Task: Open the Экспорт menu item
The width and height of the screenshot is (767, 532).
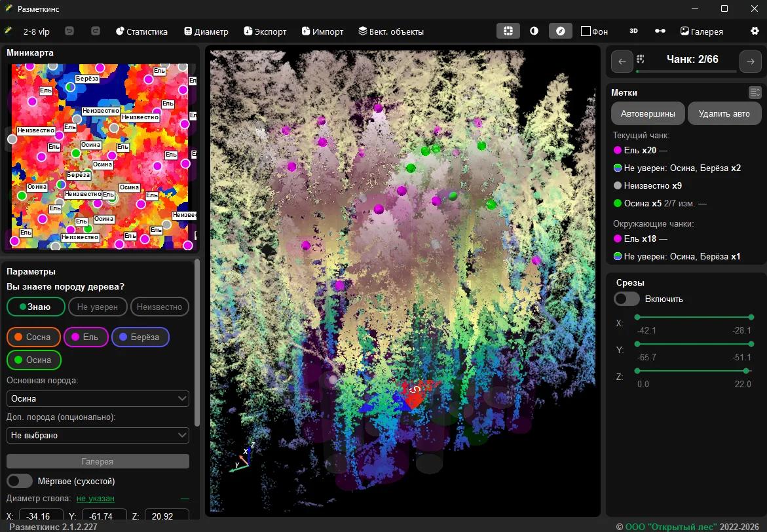Action: pos(265,31)
